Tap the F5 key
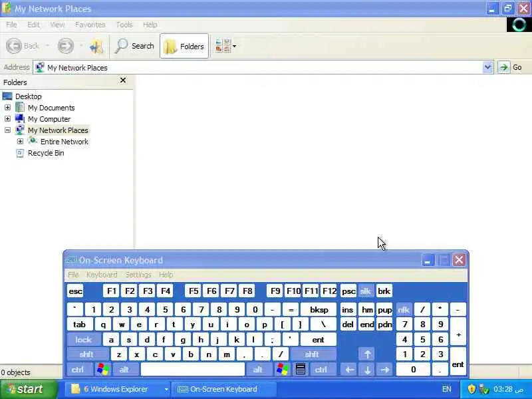Viewport: 532px width, 399px height. pos(194,291)
